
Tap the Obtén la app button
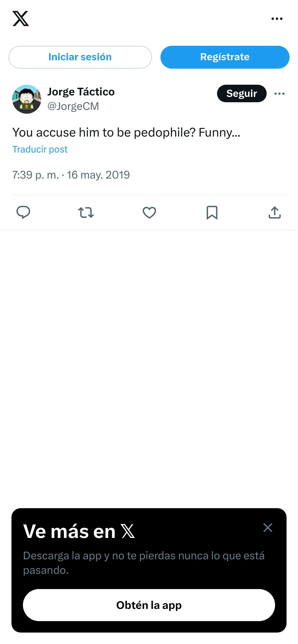[149, 605]
